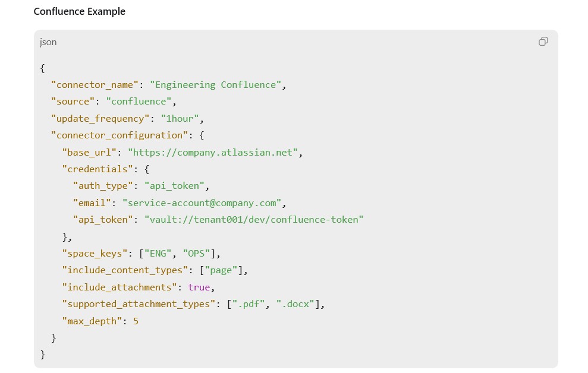This screenshot has height=373, width=588.
Task: Copy the JSON code block
Action: [x=543, y=42]
